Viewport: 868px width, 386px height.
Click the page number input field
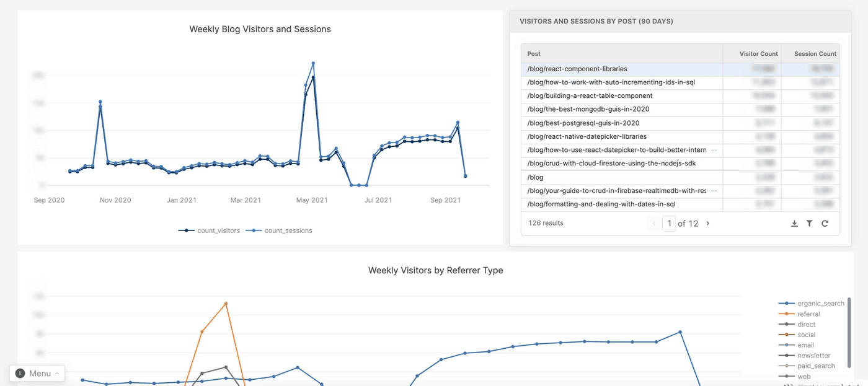[668, 223]
